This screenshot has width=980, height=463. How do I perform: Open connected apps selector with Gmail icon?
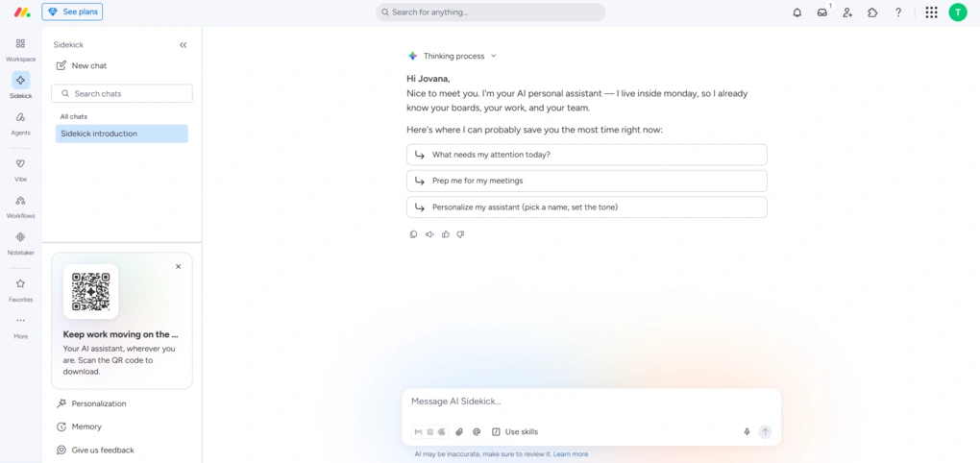click(430, 431)
